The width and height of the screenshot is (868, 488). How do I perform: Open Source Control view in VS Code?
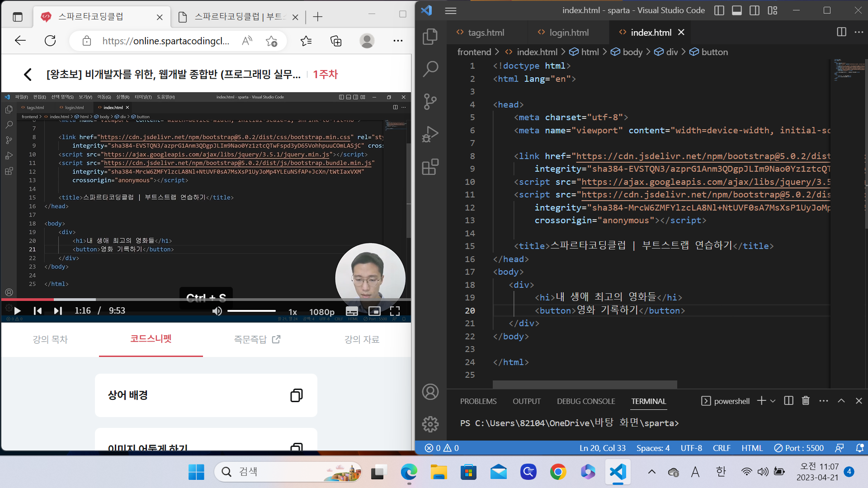[x=430, y=101]
